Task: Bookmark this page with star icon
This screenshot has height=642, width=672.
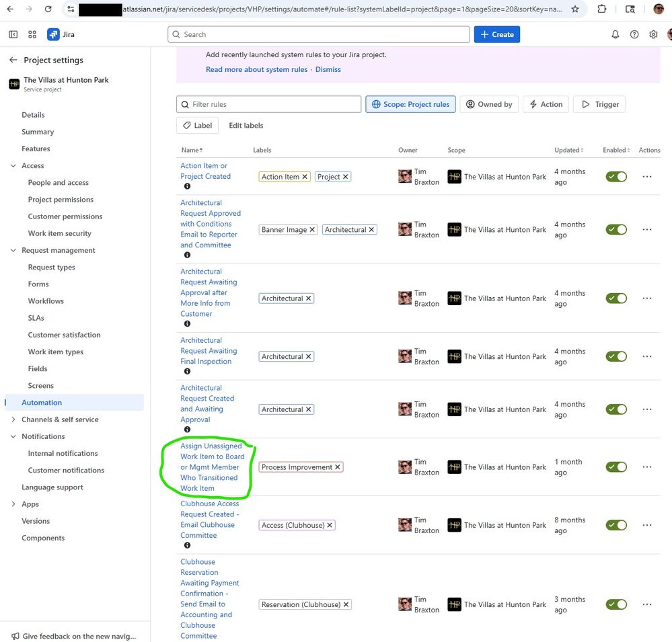Action: [x=575, y=9]
